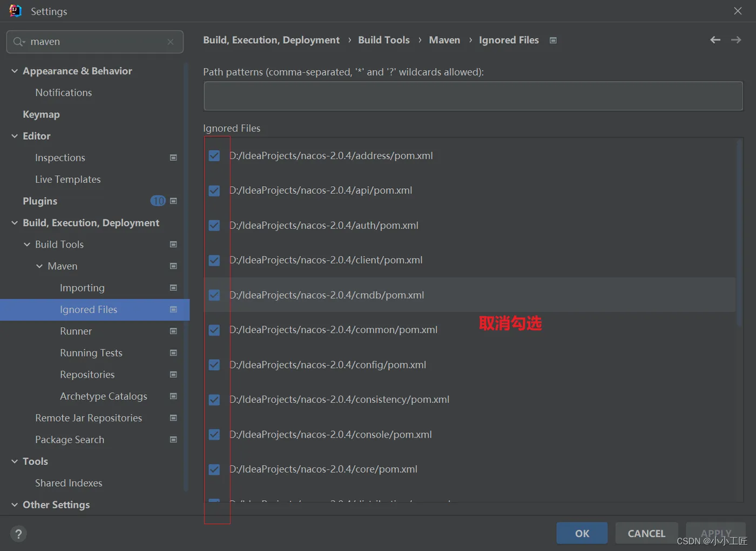The image size is (756, 551).
Task: Collapse the Editor section
Action: click(x=15, y=136)
